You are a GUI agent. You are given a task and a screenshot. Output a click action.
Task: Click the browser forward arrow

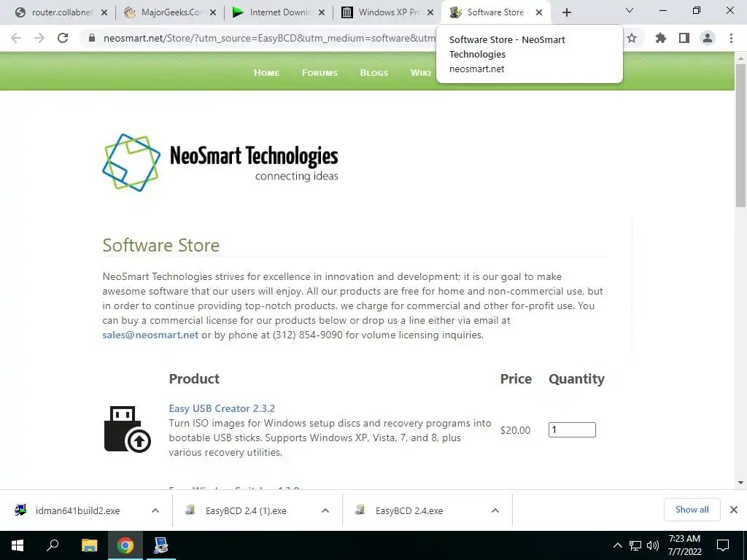pyautogui.click(x=39, y=38)
